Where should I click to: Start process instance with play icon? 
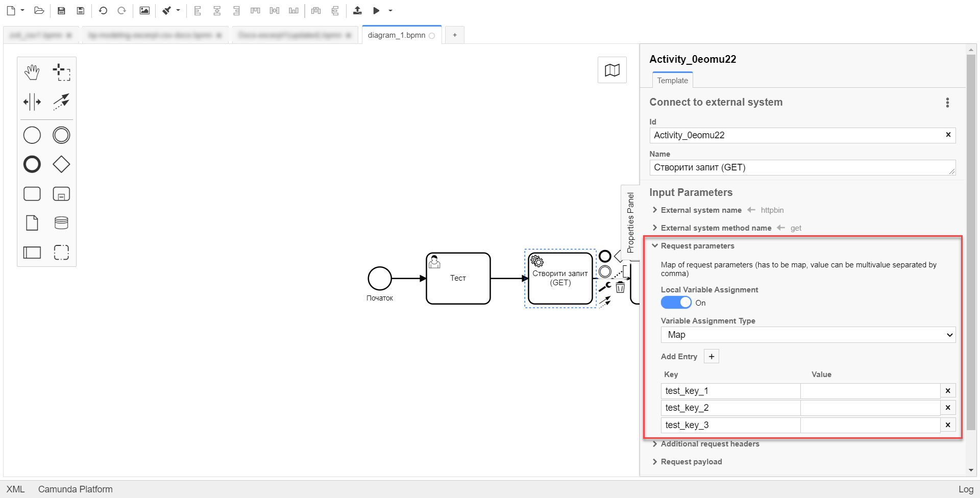(376, 10)
